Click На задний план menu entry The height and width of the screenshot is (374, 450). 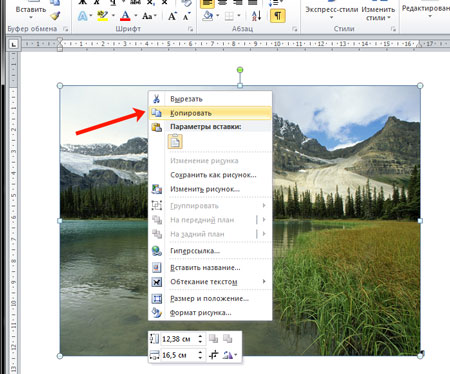point(210,234)
